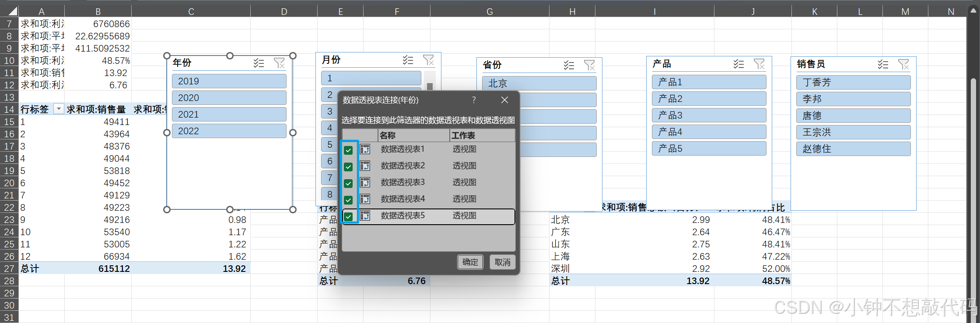Viewport: 980px width, 323px height.
Task: Select year 2019 in slicer
Action: [229, 81]
